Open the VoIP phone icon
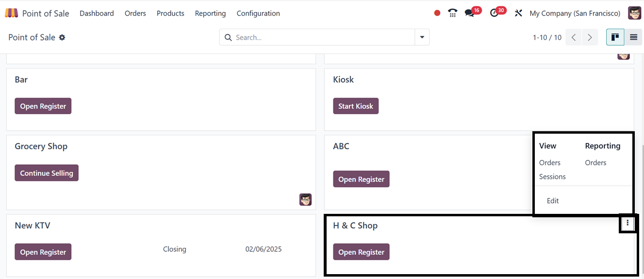 point(452,13)
